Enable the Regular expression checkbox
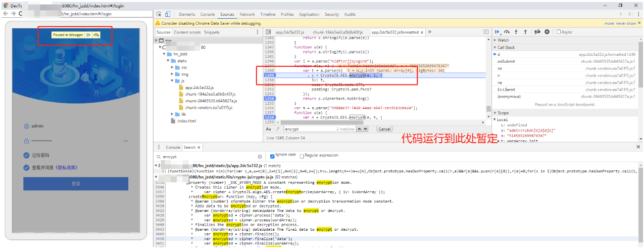644x250 pixels. coord(302,156)
